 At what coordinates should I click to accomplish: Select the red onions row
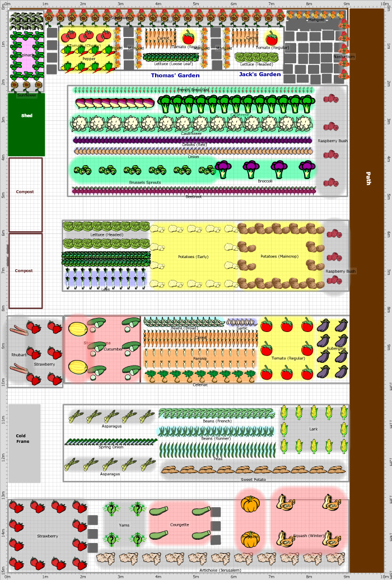pos(193,140)
